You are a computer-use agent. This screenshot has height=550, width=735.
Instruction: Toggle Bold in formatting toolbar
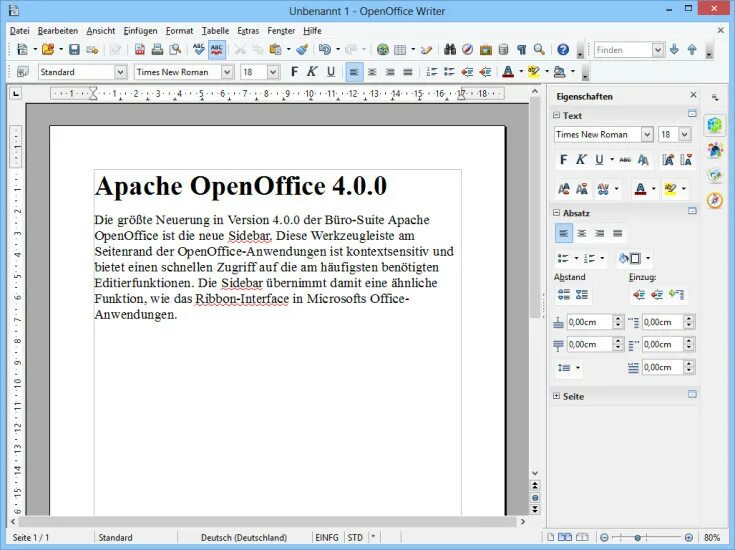pos(294,72)
